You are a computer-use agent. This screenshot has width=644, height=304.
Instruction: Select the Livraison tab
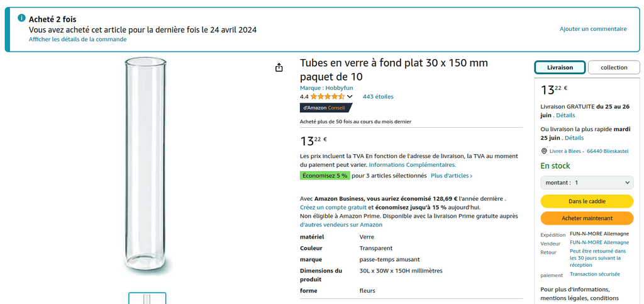click(560, 67)
